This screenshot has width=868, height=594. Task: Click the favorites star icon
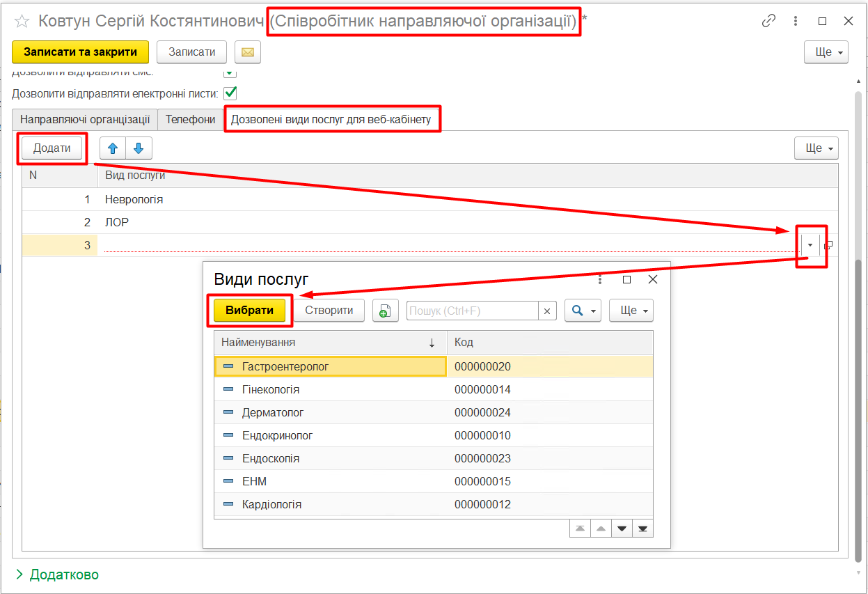22,22
